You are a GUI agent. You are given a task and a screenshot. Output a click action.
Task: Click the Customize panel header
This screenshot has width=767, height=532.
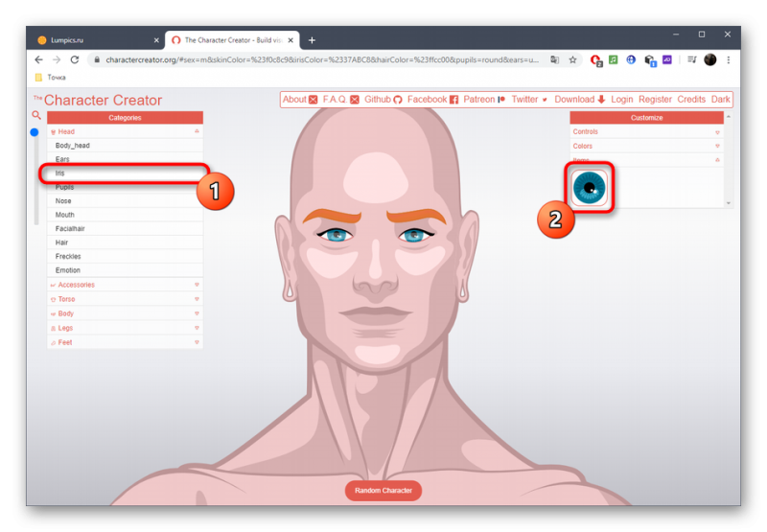click(646, 117)
